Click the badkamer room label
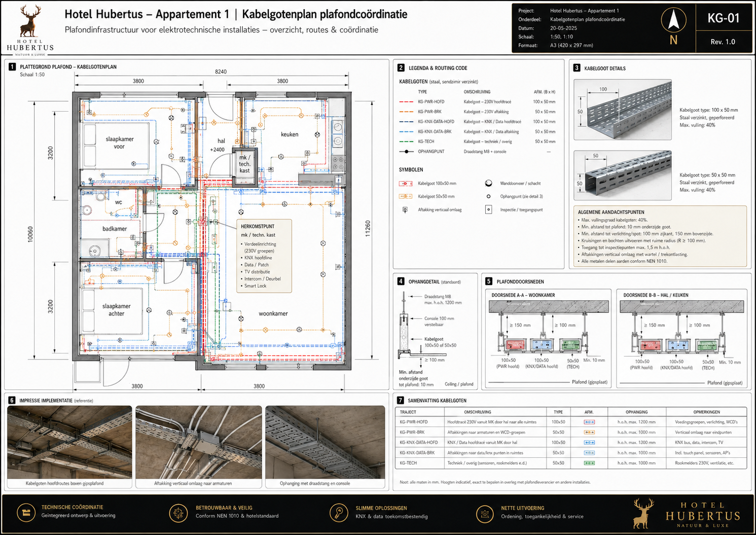The image size is (756, 535). pos(115,229)
